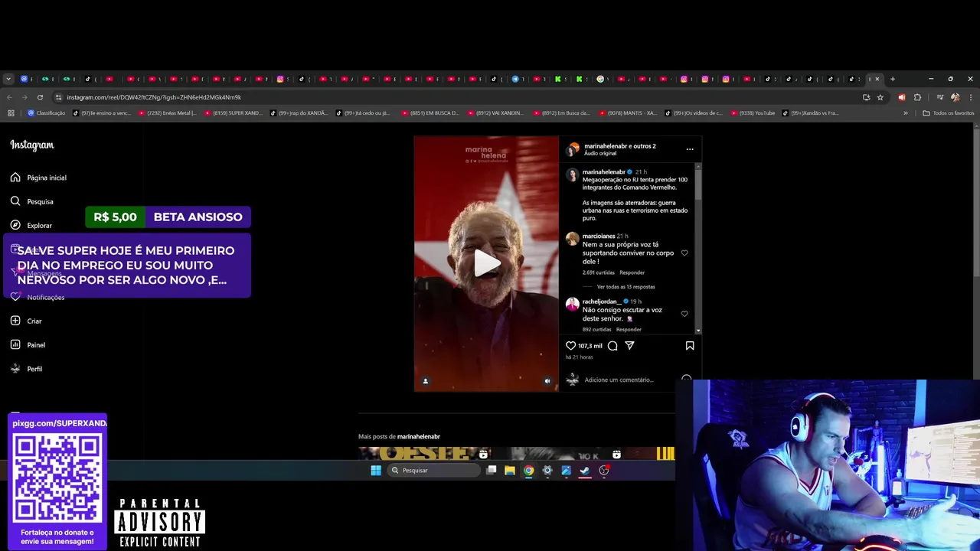Open the (9078) MANTIS bookmark
This screenshot has height=551, width=980.
click(628, 113)
